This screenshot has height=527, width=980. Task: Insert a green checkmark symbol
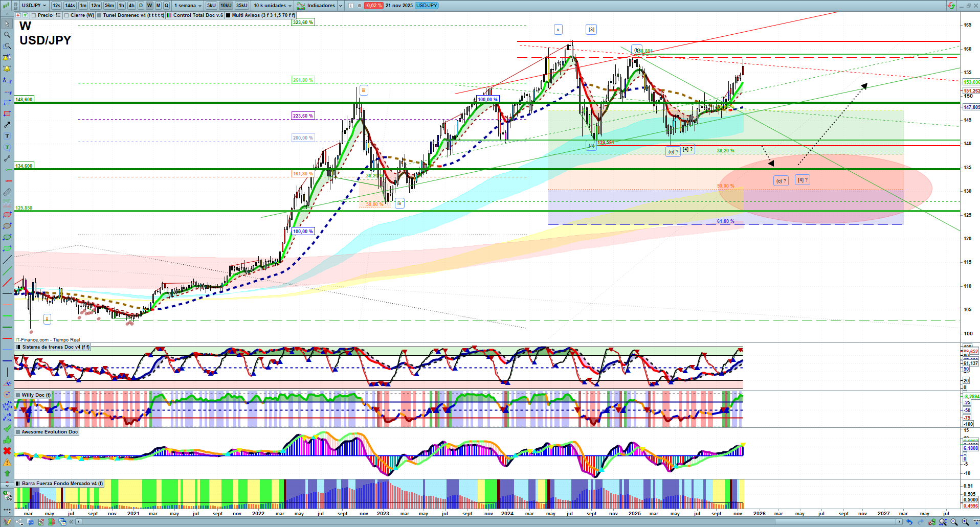pyautogui.click(x=7, y=428)
